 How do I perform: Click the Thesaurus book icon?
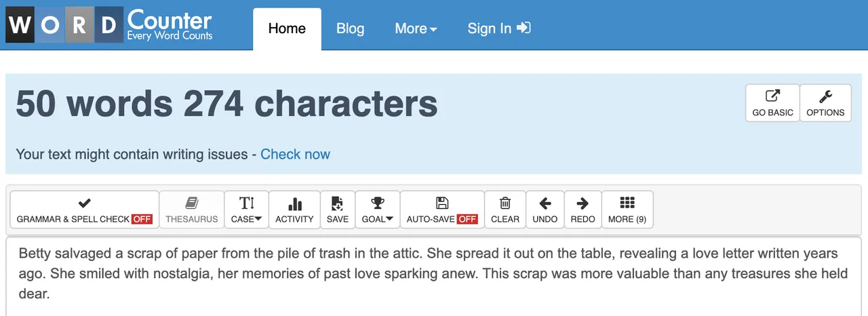pyautogui.click(x=192, y=203)
